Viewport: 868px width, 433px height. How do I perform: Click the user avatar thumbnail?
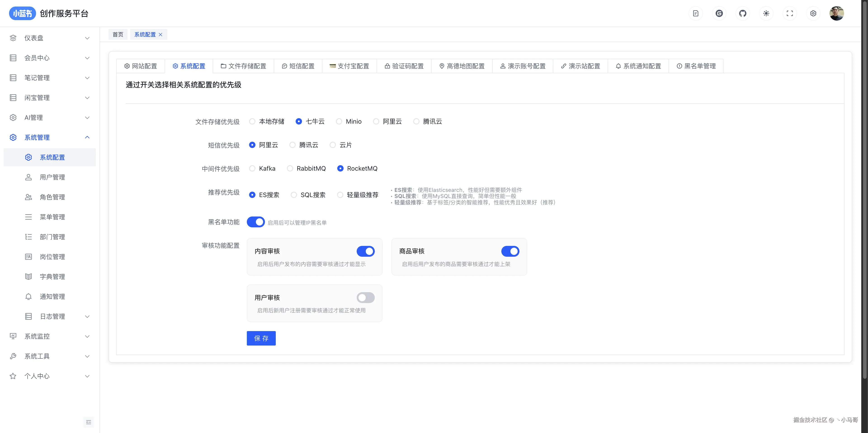[836, 14]
